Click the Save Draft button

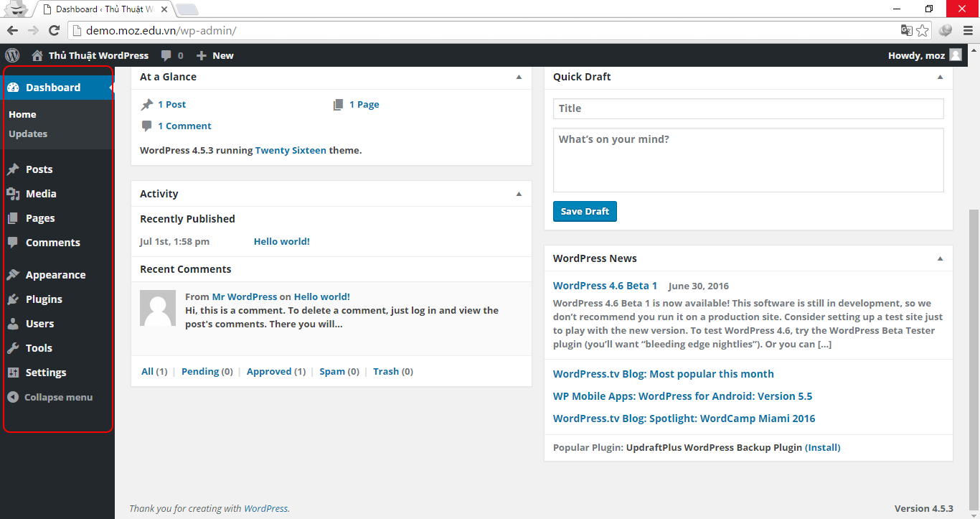point(585,211)
